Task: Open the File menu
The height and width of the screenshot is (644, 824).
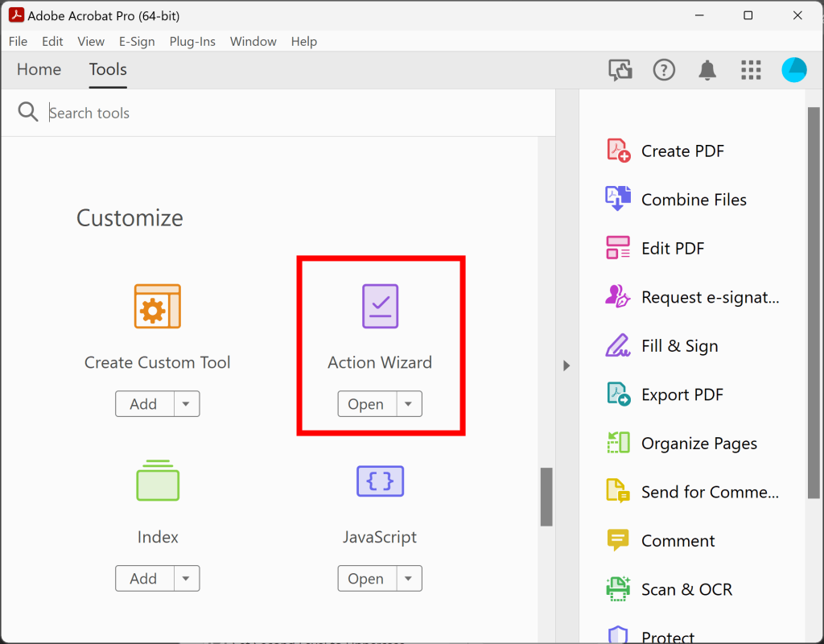Action: click(18, 42)
